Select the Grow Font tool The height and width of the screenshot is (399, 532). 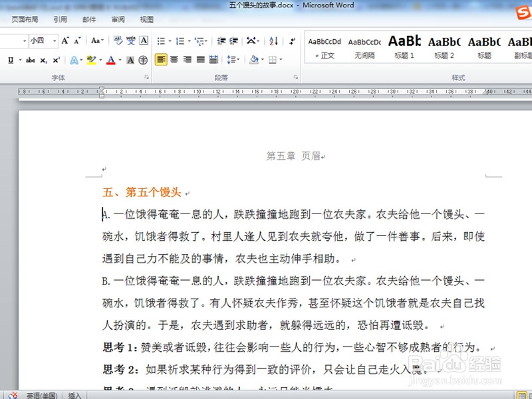pos(65,40)
